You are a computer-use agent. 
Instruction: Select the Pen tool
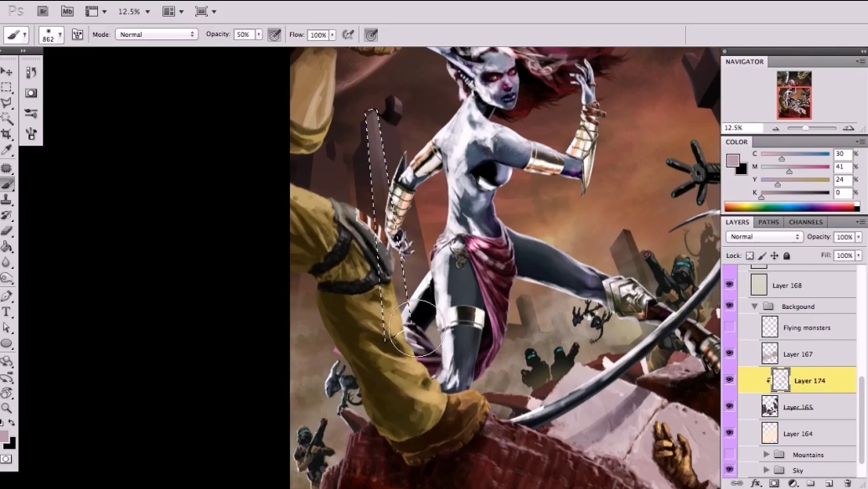click(x=7, y=296)
